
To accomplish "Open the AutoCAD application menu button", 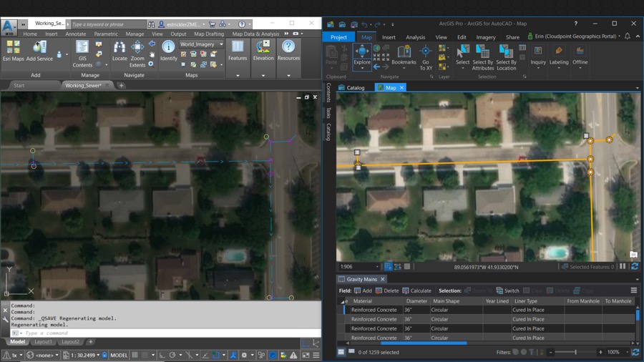I will click(x=8, y=27).
